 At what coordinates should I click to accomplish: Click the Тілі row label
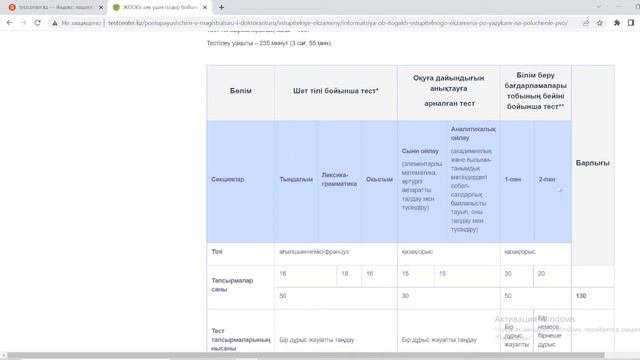[x=217, y=252]
